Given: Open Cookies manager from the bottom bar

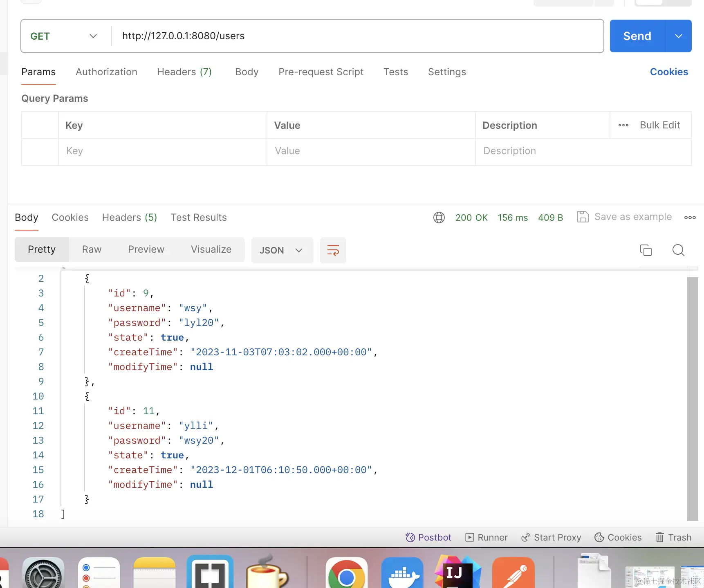Looking at the screenshot, I should [618, 537].
